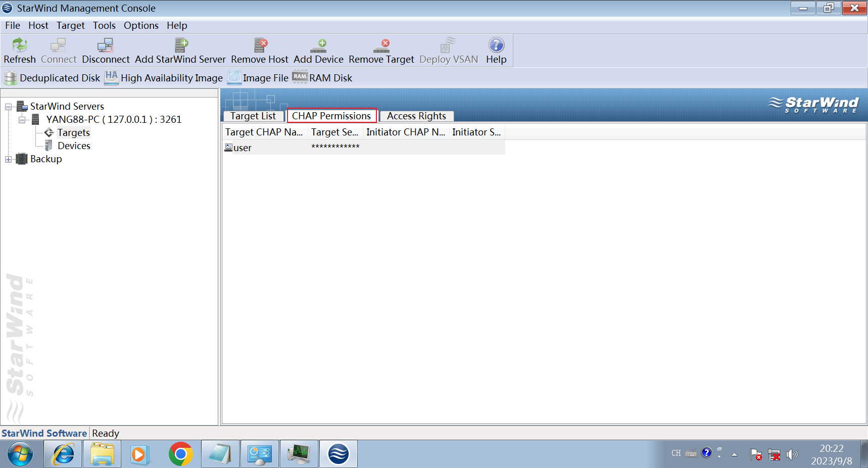Viewport: 868px width, 468px height.
Task: Expand the Backup tree node
Action: [9, 159]
